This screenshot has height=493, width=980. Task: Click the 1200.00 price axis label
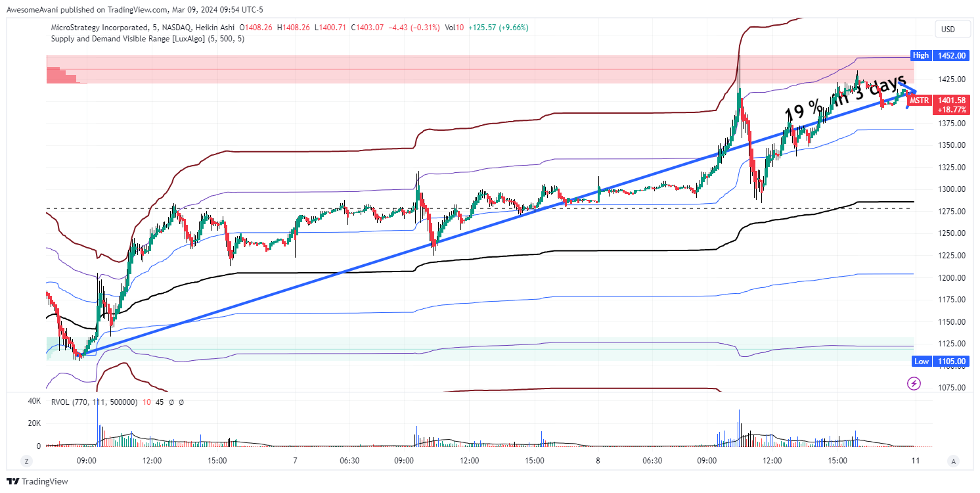(x=951, y=277)
